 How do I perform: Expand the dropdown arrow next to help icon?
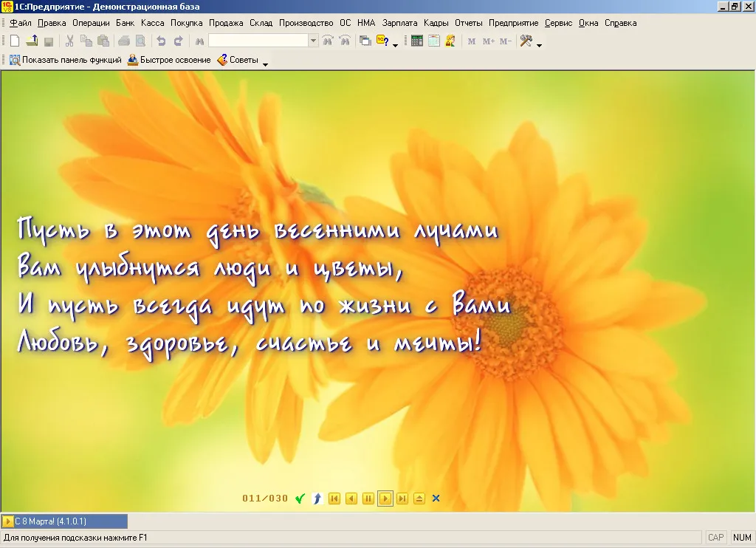click(396, 45)
